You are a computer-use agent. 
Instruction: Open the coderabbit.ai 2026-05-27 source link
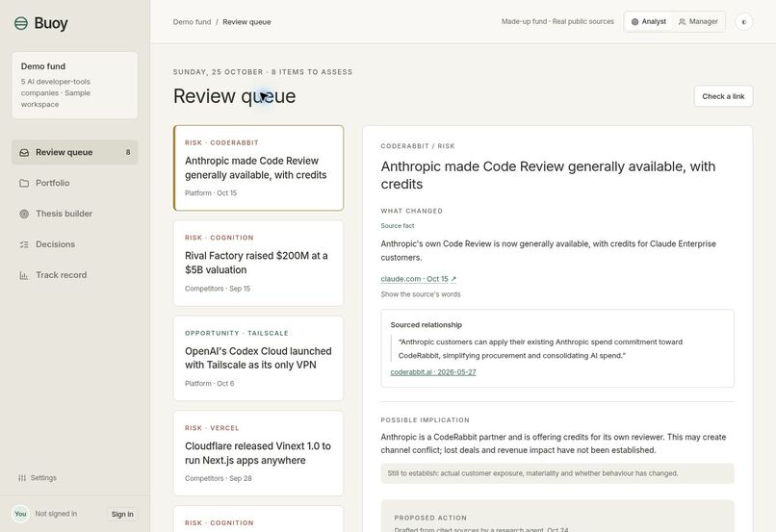tap(433, 372)
